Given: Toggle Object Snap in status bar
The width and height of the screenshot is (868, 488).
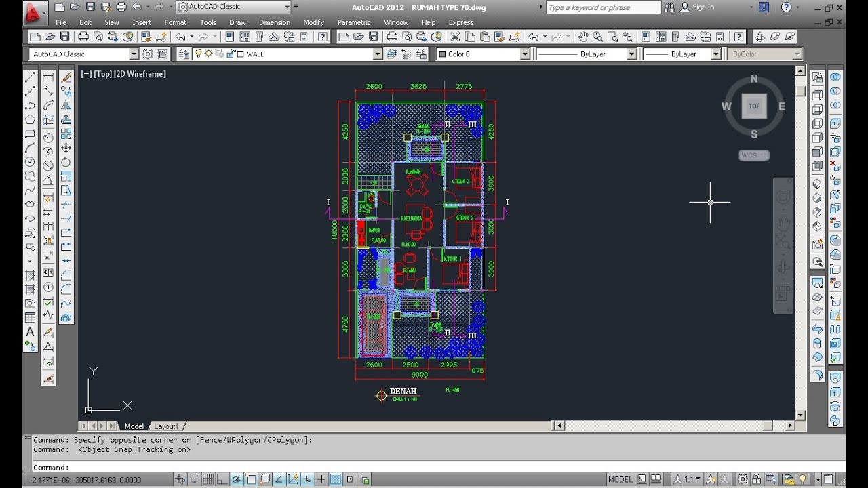Looking at the screenshot, I should click(x=251, y=479).
